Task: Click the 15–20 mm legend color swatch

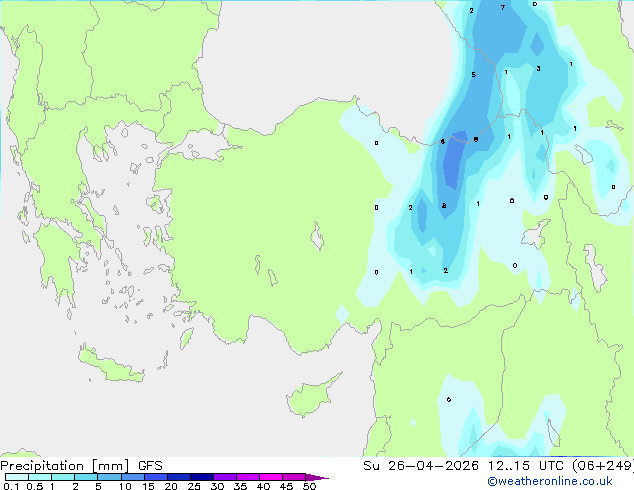Action: tap(155, 477)
